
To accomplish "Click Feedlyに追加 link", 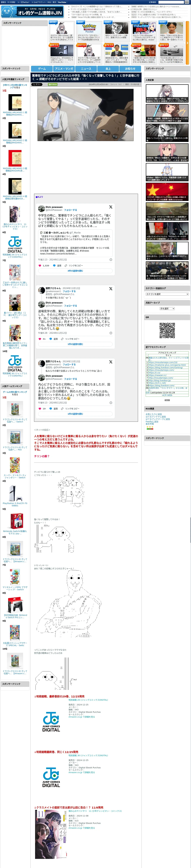I will click(152, 422).
